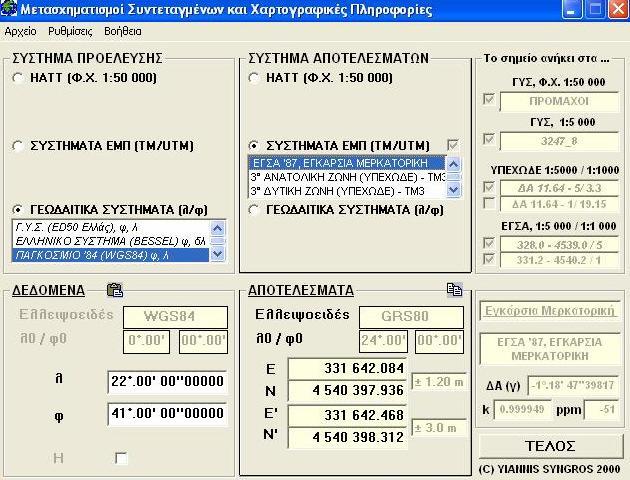Click the GRS80 ellipsoid field
Viewport: 630px width, 480px height.
pos(411,317)
